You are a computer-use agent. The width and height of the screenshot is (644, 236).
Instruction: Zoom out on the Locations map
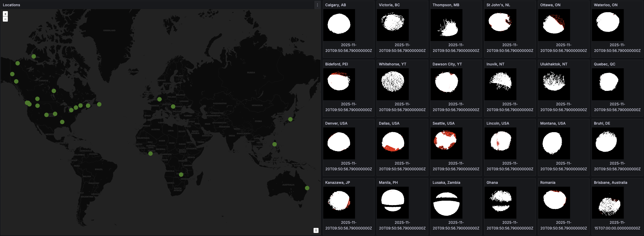pos(5,19)
